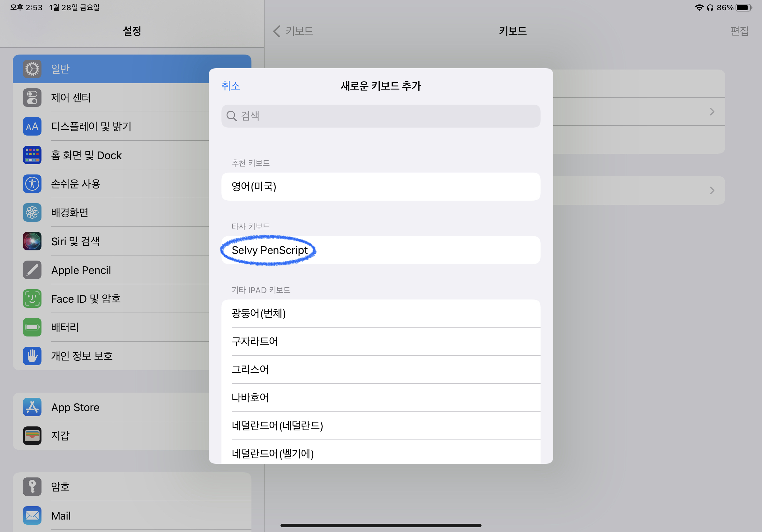Image resolution: width=762 pixels, height=532 pixels.
Task: Cancel adding keyboard with 취소
Action: (230, 86)
